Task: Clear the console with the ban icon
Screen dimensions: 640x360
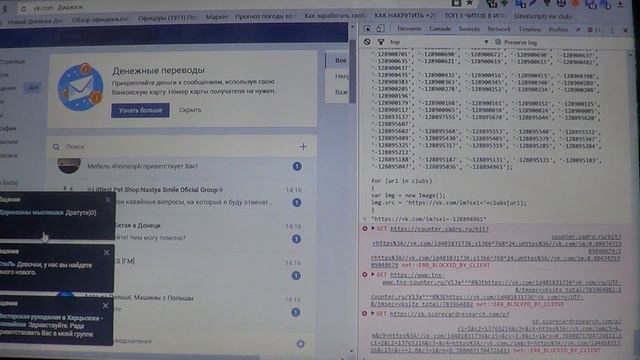Action: click(367, 42)
